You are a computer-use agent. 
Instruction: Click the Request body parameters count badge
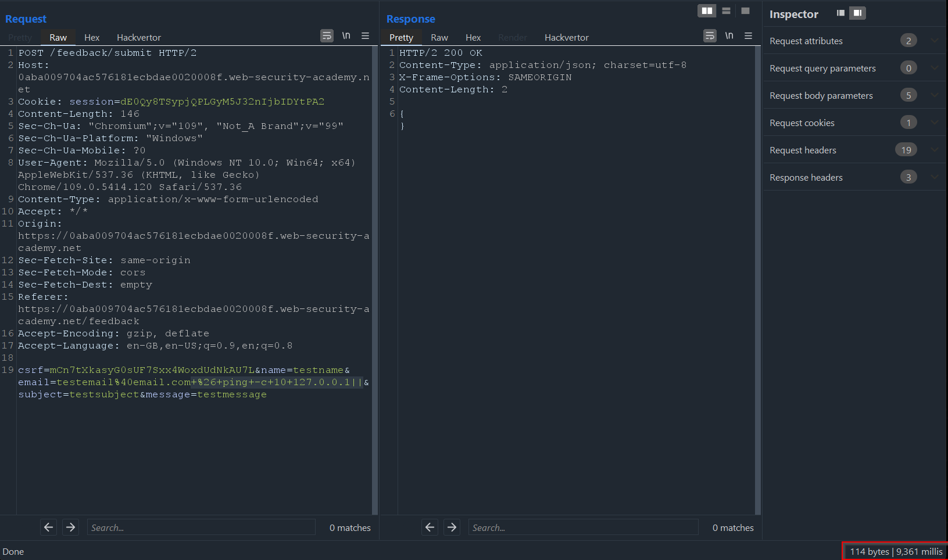pos(908,95)
